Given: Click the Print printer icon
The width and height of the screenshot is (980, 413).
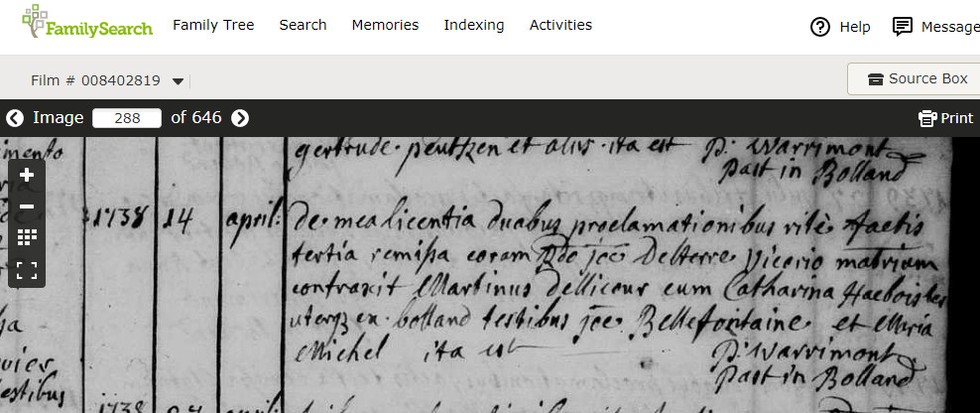Looking at the screenshot, I should point(927,118).
